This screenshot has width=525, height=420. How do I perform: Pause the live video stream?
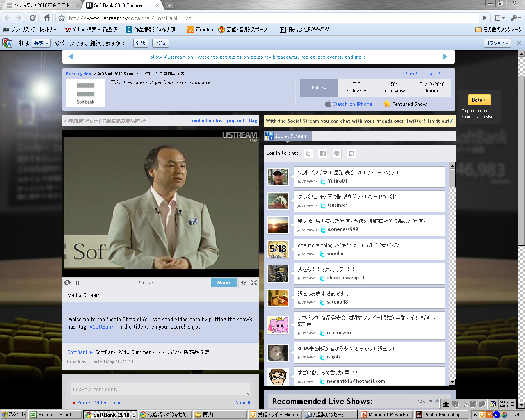(x=78, y=283)
